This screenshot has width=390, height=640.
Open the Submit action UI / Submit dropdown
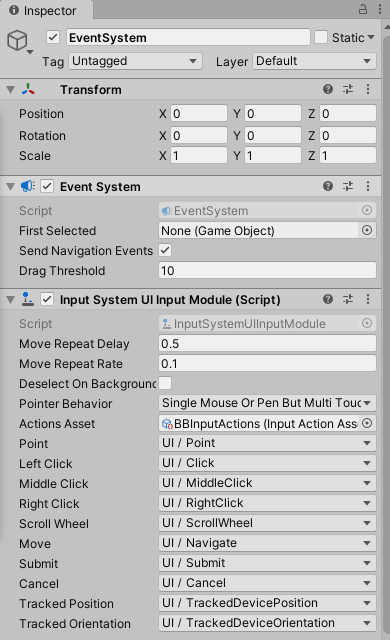[x=267, y=563]
